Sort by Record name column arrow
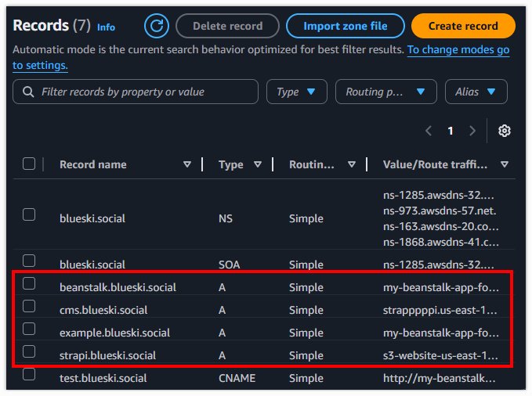532x396 pixels. point(187,164)
